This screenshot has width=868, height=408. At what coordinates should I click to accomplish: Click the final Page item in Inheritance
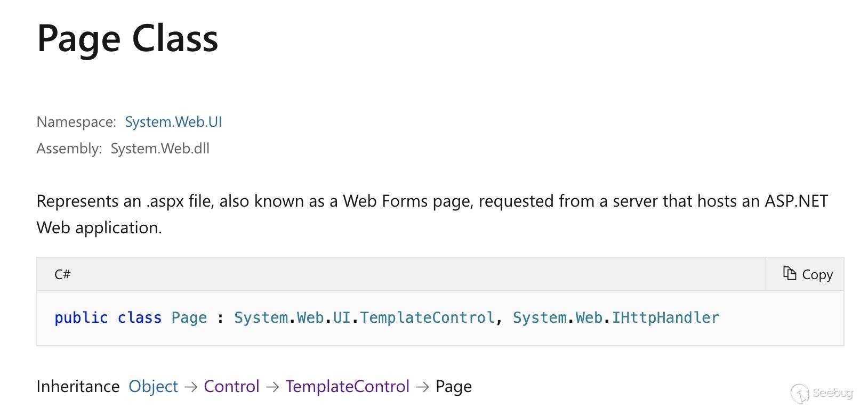tap(453, 386)
